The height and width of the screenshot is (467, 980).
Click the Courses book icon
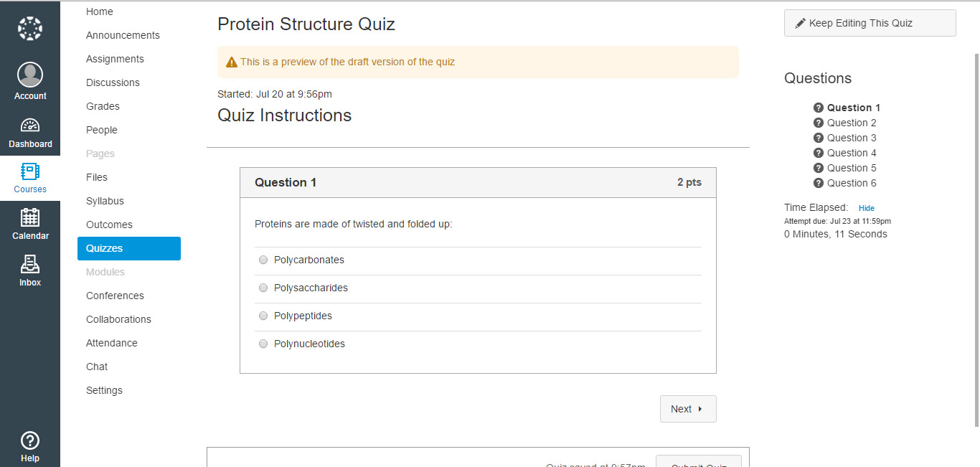30,171
